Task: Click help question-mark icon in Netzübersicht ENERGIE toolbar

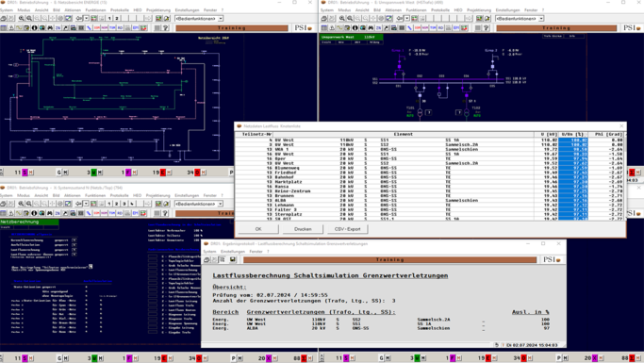Action: coord(166,28)
